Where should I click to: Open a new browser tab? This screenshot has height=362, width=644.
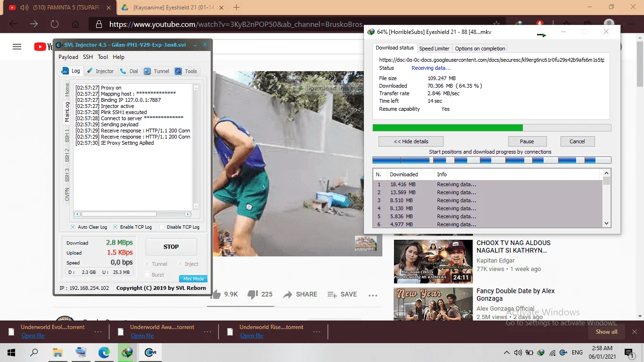tap(237, 8)
